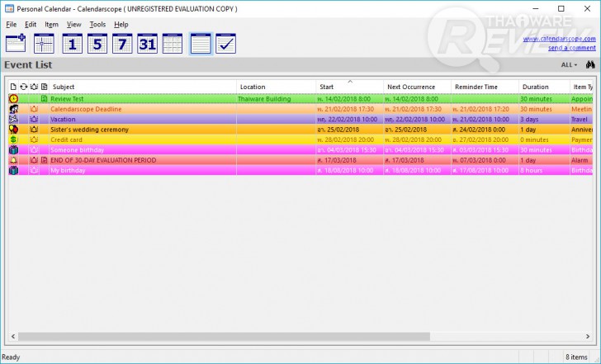This screenshot has height=364, width=601.
Task: Switch to 31-day month view
Action: (x=147, y=44)
